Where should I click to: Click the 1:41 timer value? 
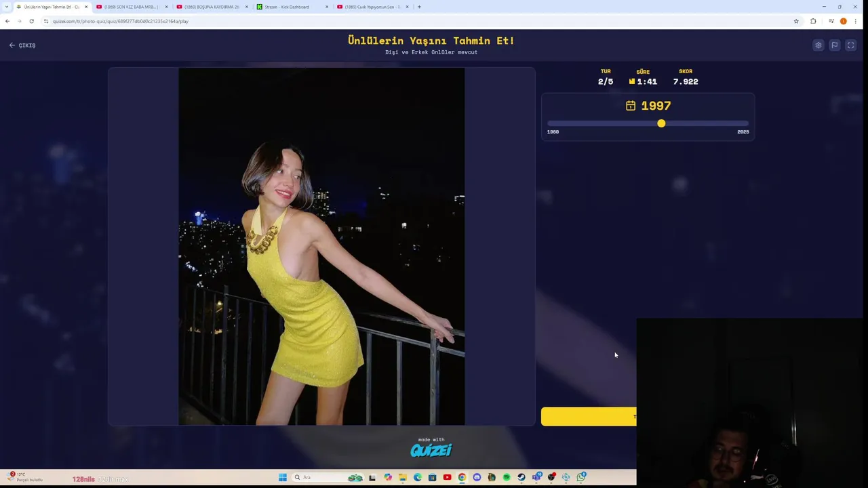tap(647, 81)
